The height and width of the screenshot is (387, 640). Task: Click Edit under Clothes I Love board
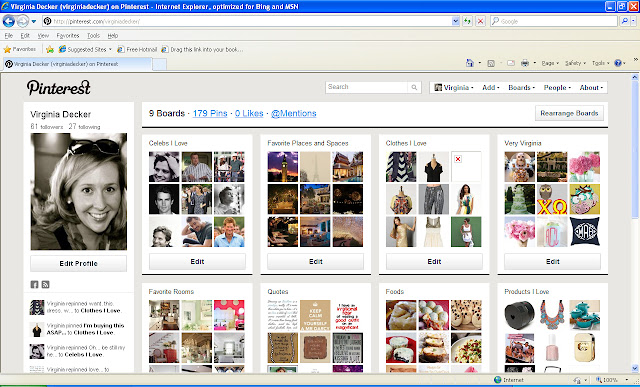pyautogui.click(x=434, y=261)
